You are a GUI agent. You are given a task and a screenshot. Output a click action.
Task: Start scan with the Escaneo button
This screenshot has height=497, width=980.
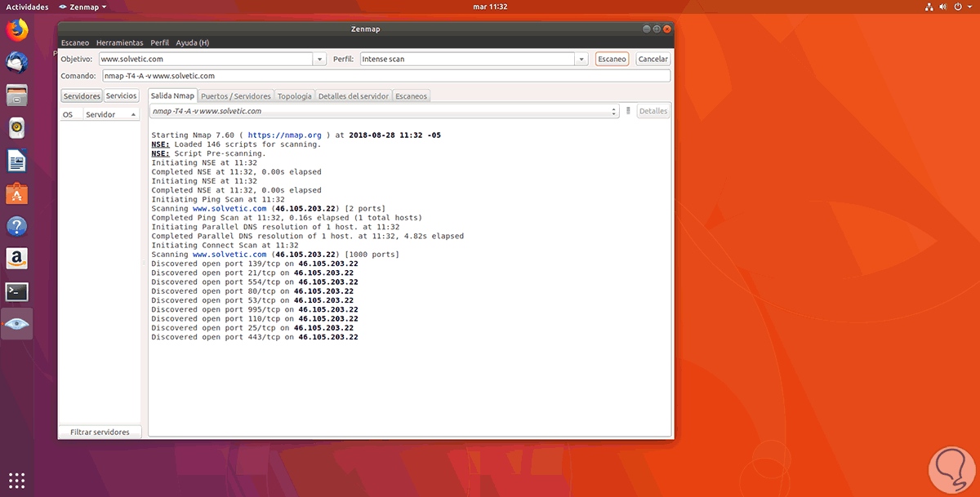click(x=612, y=59)
